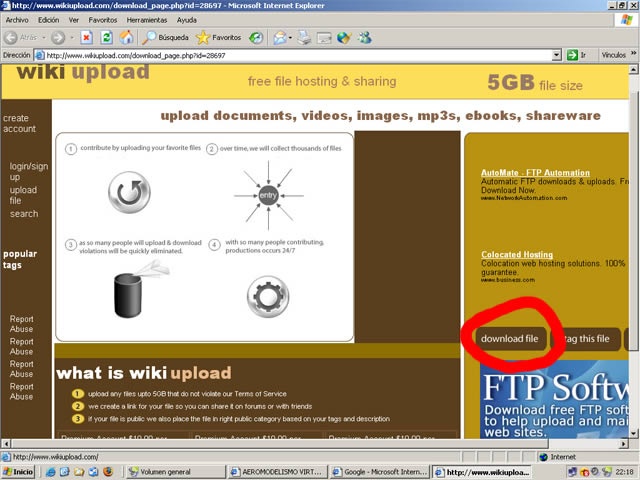Open the Inicio start button
Image resolution: width=640 pixels, height=480 pixels.
tap(20, 471)
